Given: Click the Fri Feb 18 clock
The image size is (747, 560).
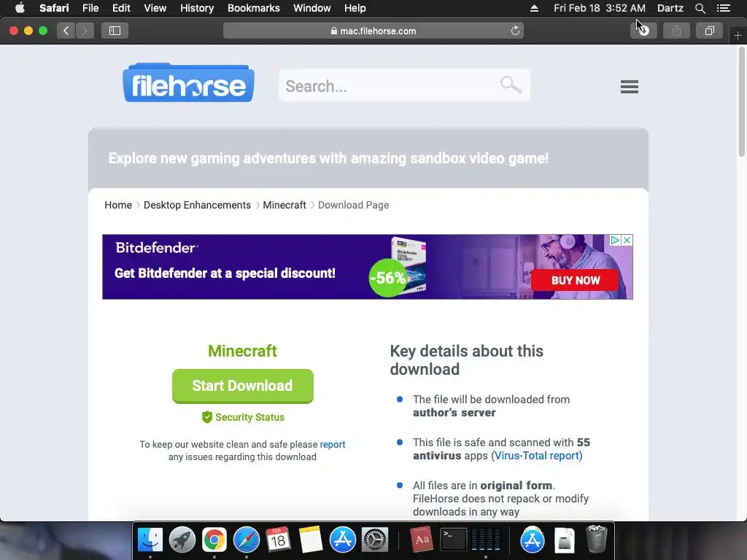Looking at the screenshot, I should tap(600, 8).
